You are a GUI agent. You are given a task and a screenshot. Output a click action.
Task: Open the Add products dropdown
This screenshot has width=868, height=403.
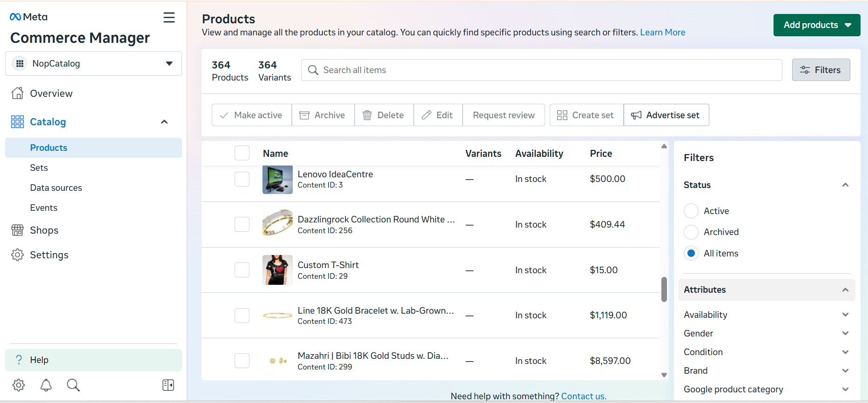[x=817, y=25]
